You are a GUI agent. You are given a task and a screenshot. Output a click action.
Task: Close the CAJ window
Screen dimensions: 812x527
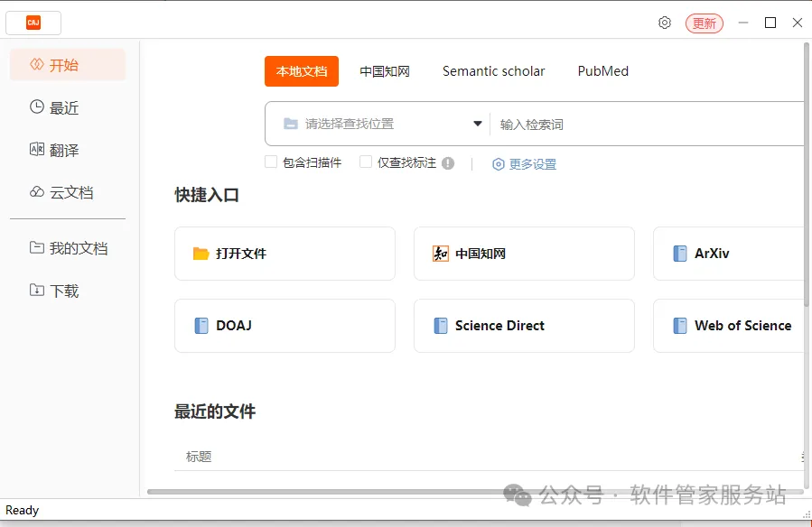798,23
